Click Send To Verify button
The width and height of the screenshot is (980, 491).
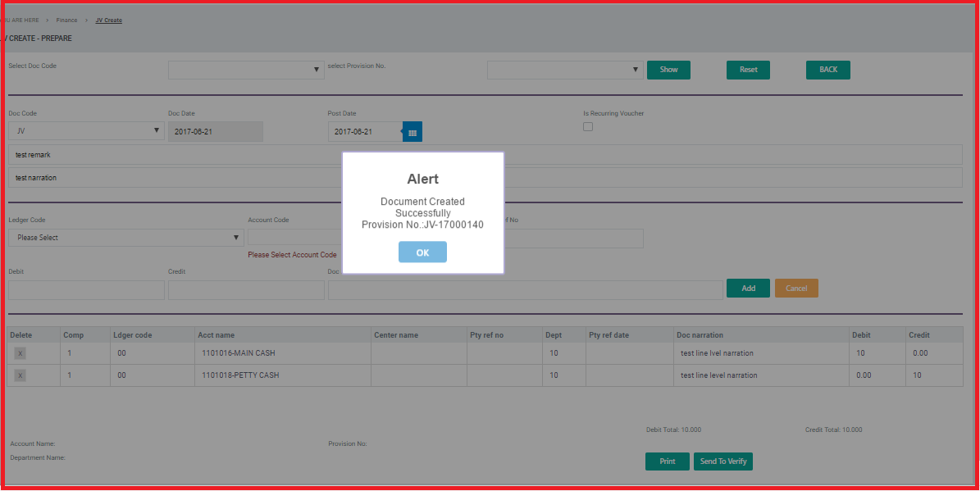[x=722, y=461]
